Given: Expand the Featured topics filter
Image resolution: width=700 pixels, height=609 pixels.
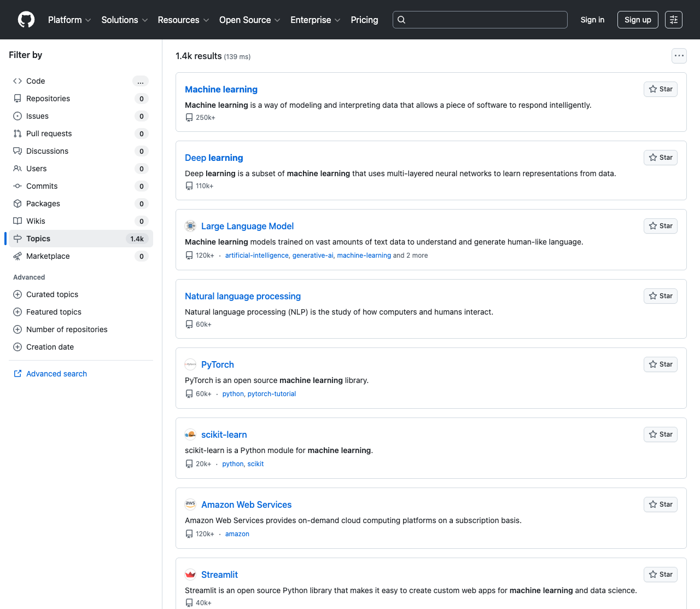Looking at the screenshot, I should coord(81,312).
